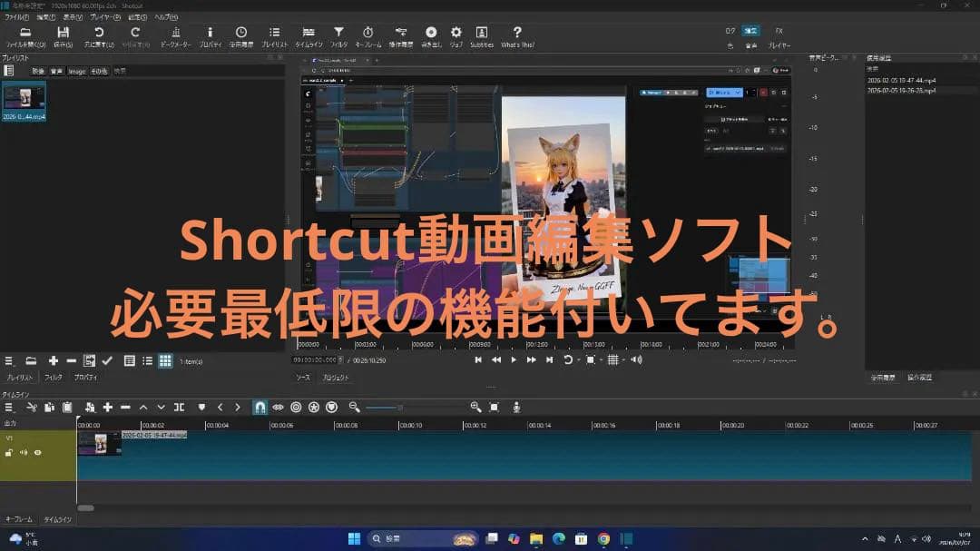Play the video in player
The height and width of the screenshot is (551, 980).
(x=514, y=359)
